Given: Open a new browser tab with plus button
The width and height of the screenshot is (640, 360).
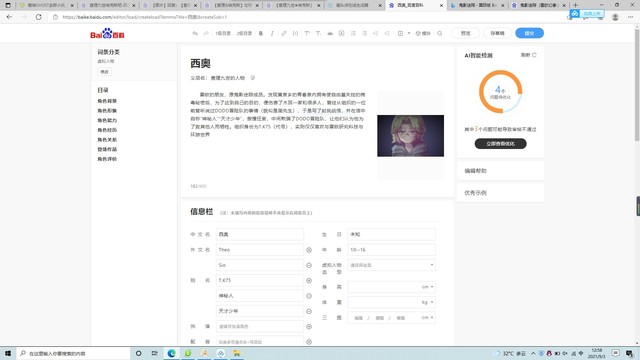Looking at the screenshot, I should point(576,5).
